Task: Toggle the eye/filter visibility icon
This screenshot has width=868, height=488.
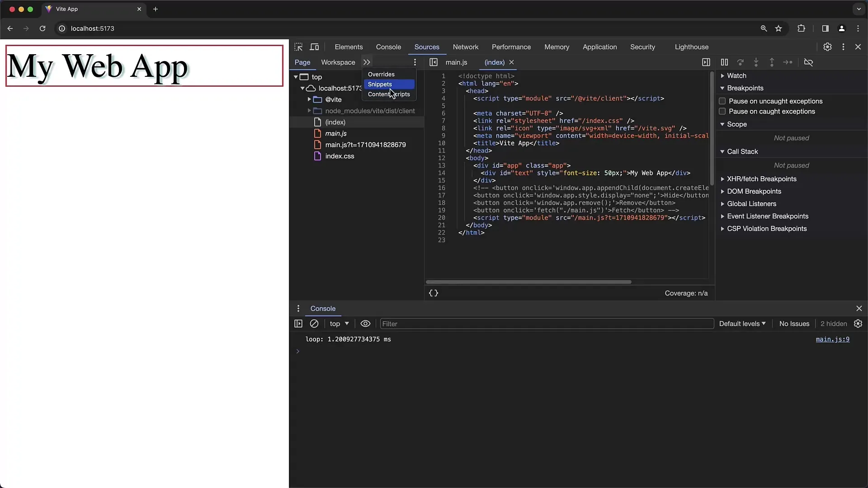Action: [x=365, y=324]
